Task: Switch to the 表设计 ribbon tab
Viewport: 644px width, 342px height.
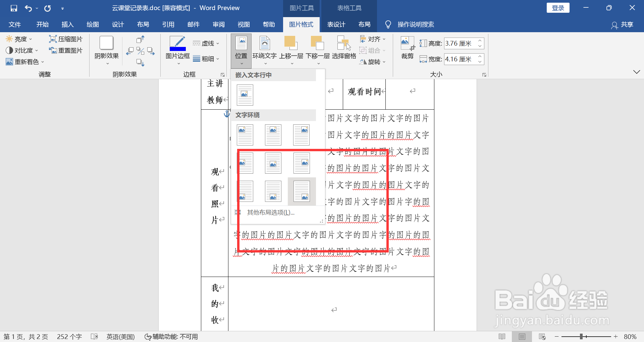Action: click(x=336, y=24)
